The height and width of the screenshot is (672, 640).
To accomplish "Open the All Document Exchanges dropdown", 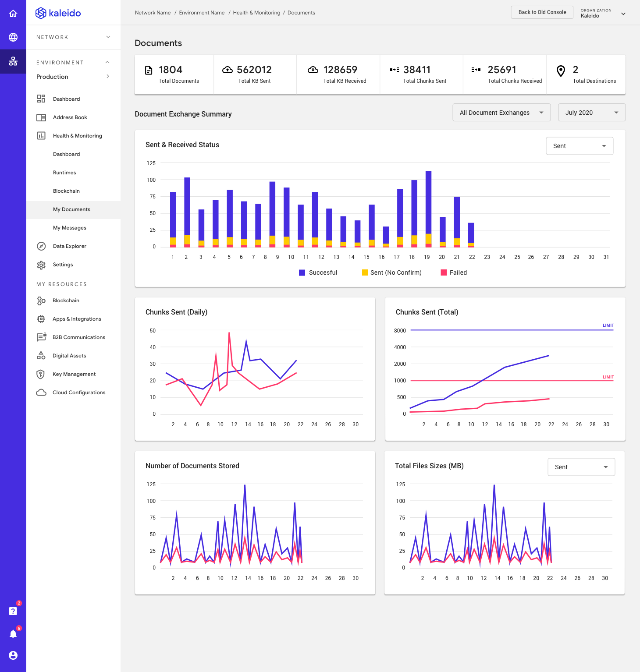I will point(501,113).
